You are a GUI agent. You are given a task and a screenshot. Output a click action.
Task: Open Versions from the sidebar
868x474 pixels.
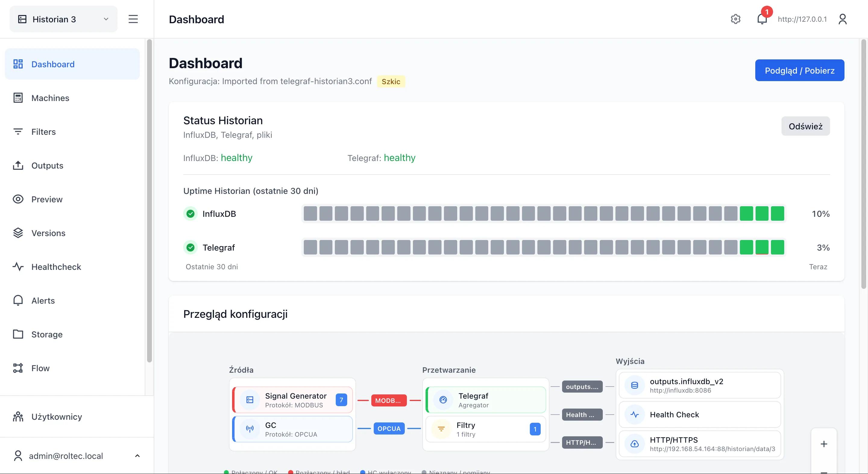pos(72,233)
